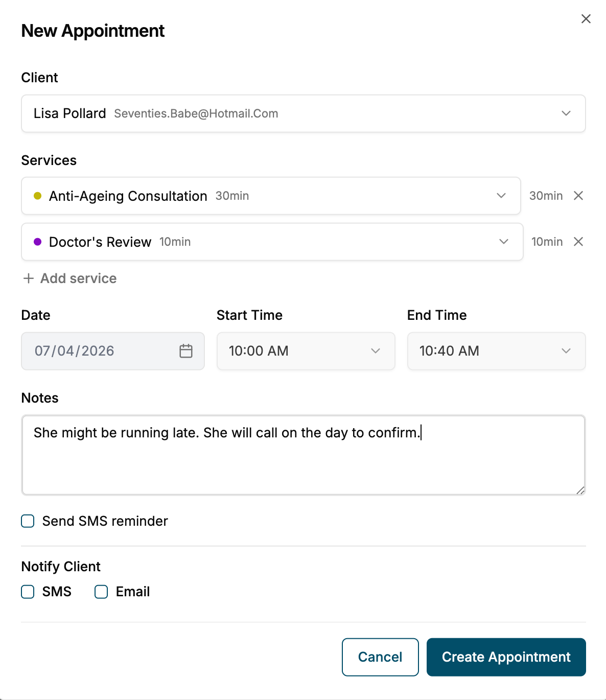
Task: Expand the Start Time dropdown at 10:00 AM
Action: click(306, 351)
